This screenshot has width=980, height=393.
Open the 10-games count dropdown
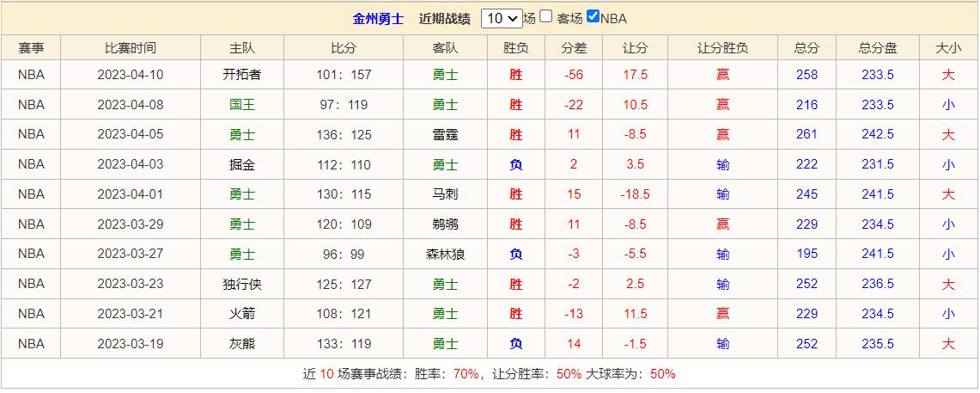502,18
